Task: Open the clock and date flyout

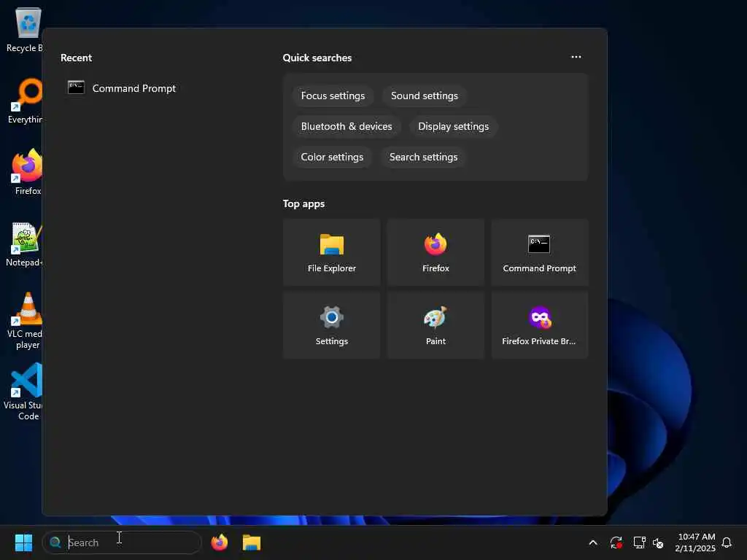Action: [695, 542]
